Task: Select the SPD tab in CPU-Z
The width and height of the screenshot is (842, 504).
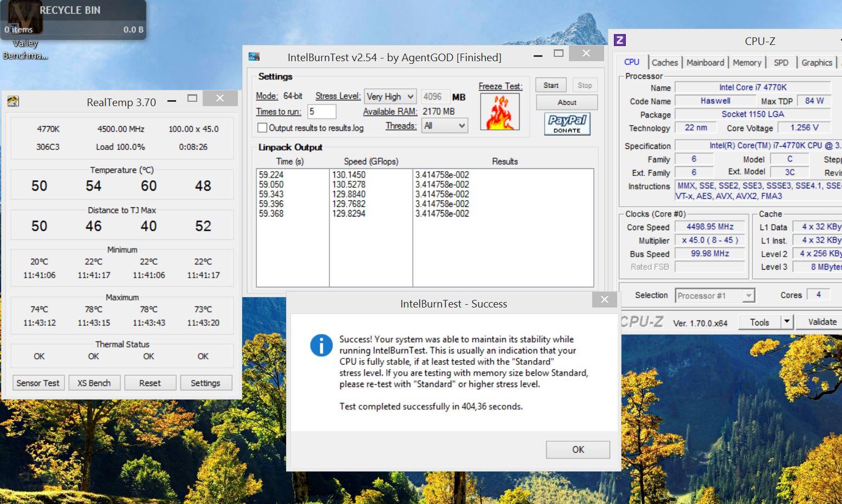Action: click(x=781, y=63)
